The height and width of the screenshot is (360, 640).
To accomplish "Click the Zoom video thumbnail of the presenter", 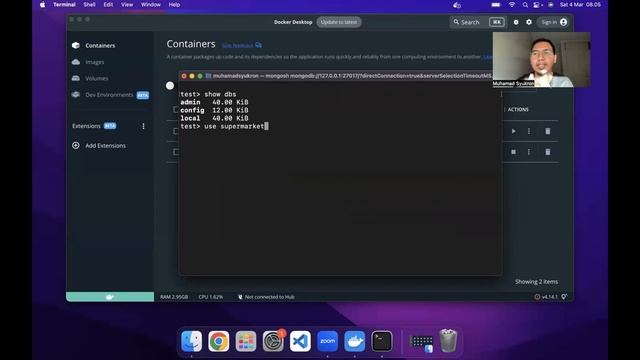I will click(x=541, y=60).
